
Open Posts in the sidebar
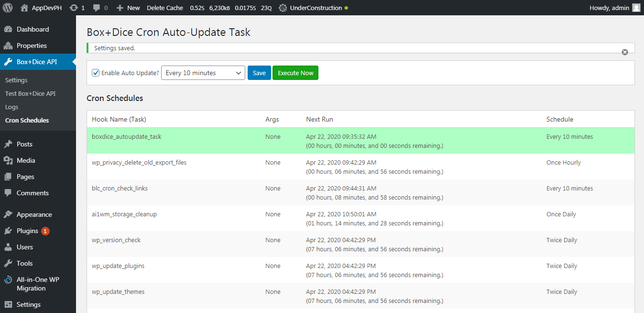pyautogui.click(x=24, y=144)
